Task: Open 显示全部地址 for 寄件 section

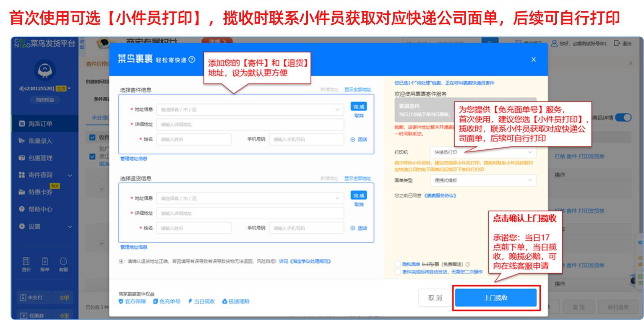Action: 358,89
